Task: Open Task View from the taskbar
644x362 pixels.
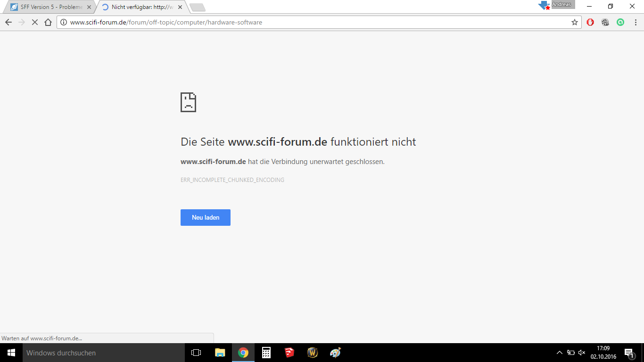Action: 196,353
